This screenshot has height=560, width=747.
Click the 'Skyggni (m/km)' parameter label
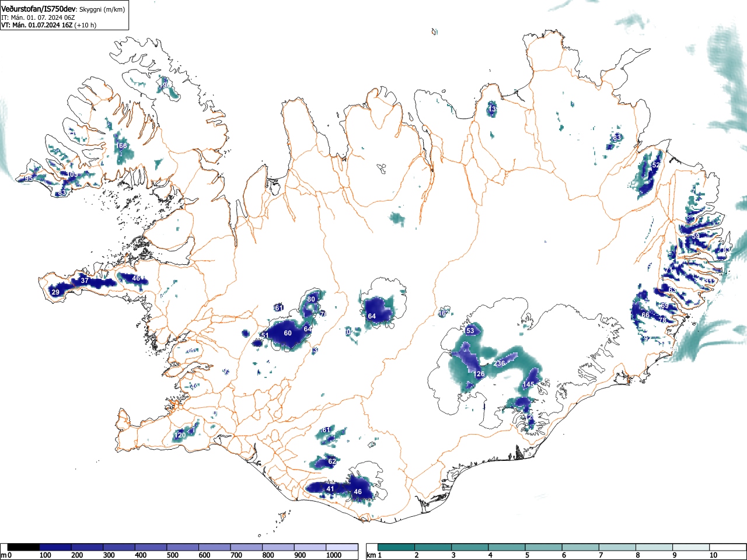click(x=102, y=9)
